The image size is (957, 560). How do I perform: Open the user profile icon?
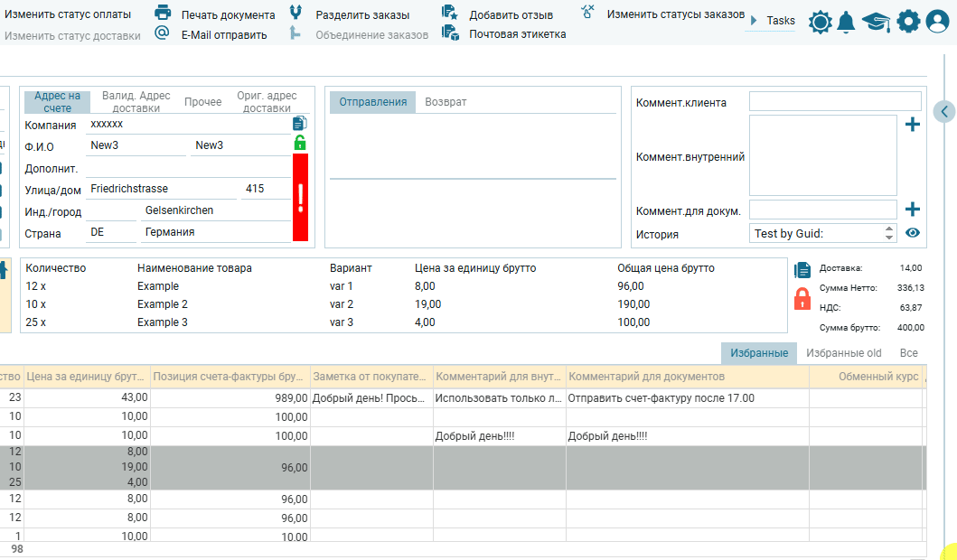pos(937,23)
